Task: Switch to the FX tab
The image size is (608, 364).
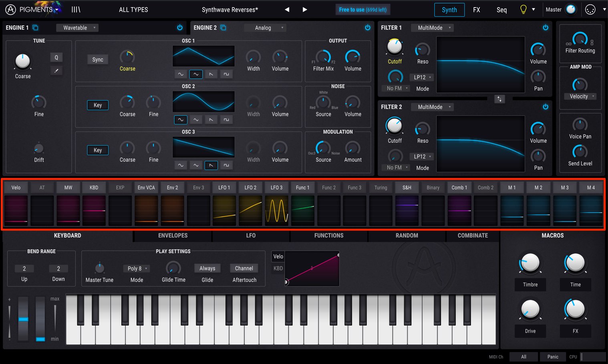Action: tap(477, 10)
